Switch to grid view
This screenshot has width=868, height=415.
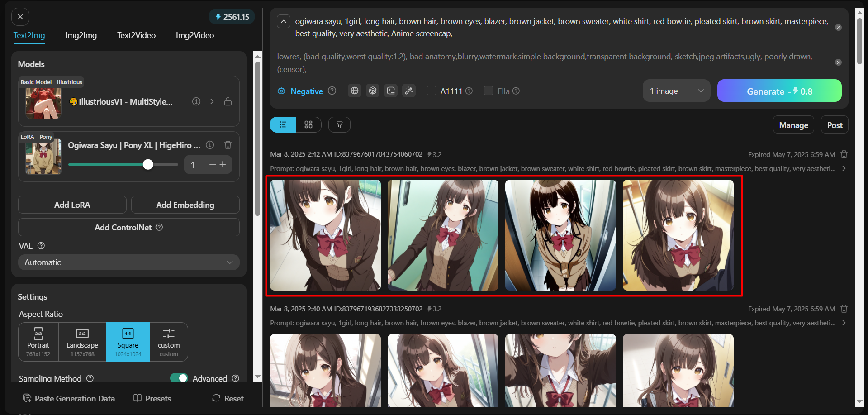pyautogui.click(x=308, y=124)
